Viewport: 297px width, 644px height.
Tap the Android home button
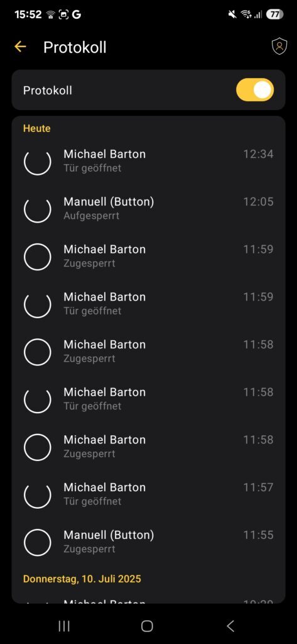coord(147,626)
